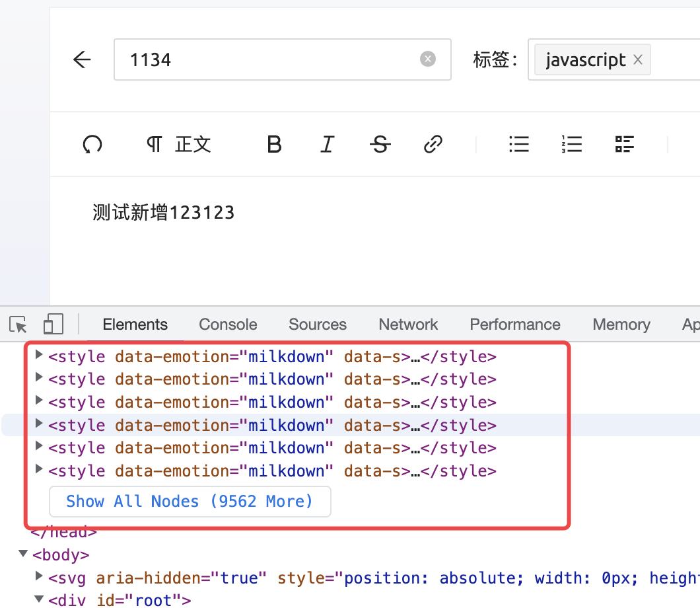Remove the javascript tag

[638, 59]
